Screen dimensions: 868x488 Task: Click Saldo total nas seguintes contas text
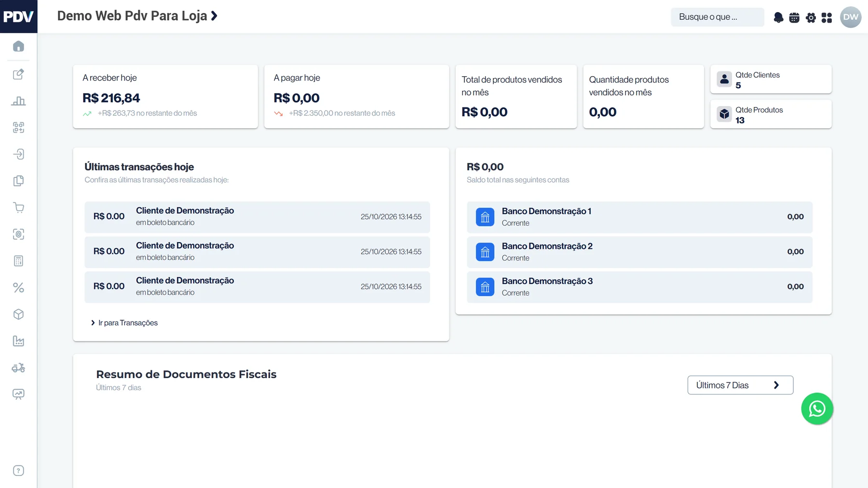(518, 180)
